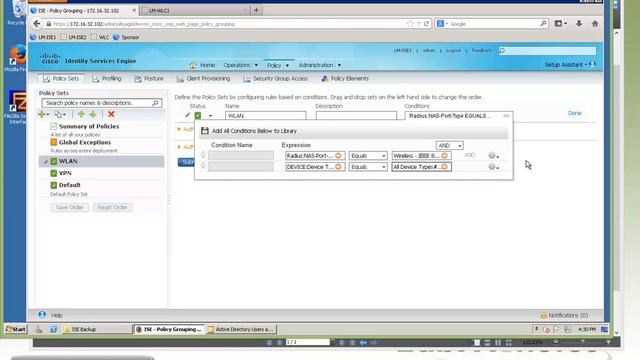
Task: Switch to Active Directory Users taskbar item
Action: (241, 329)
